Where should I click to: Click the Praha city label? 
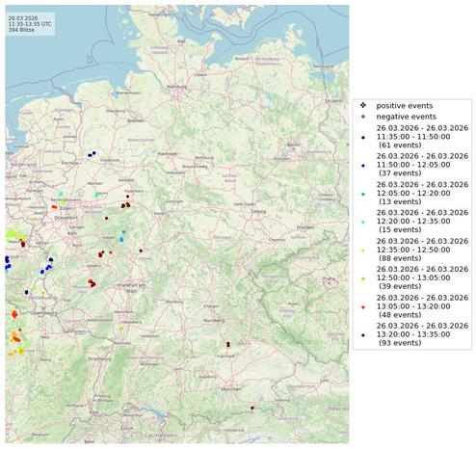[x=329, y=278]
